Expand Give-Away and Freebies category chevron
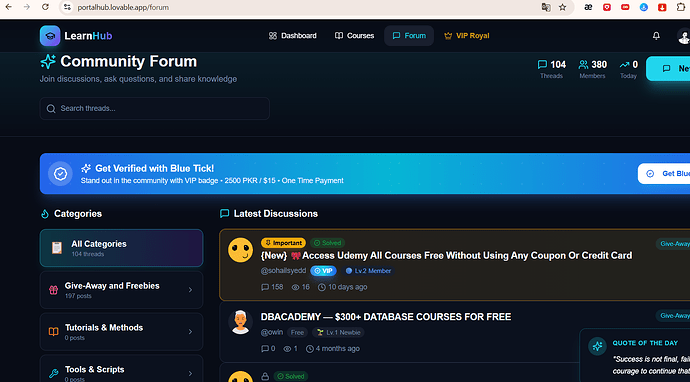This screenshot has height=382, width=690. tap(190, 290)
